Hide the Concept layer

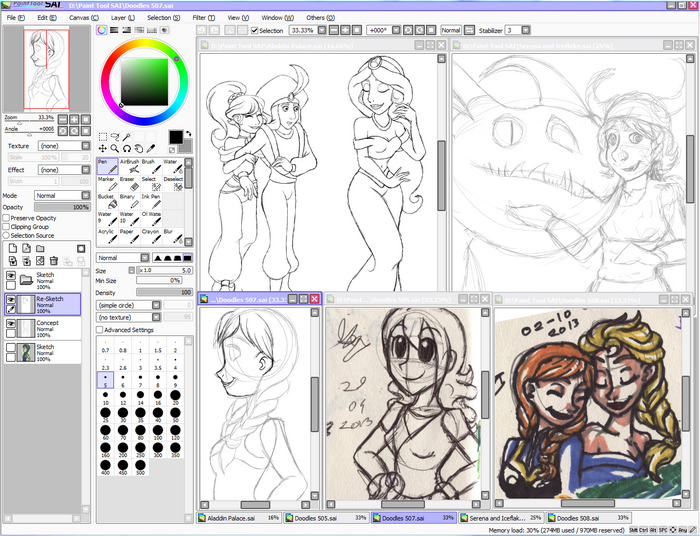11,324
